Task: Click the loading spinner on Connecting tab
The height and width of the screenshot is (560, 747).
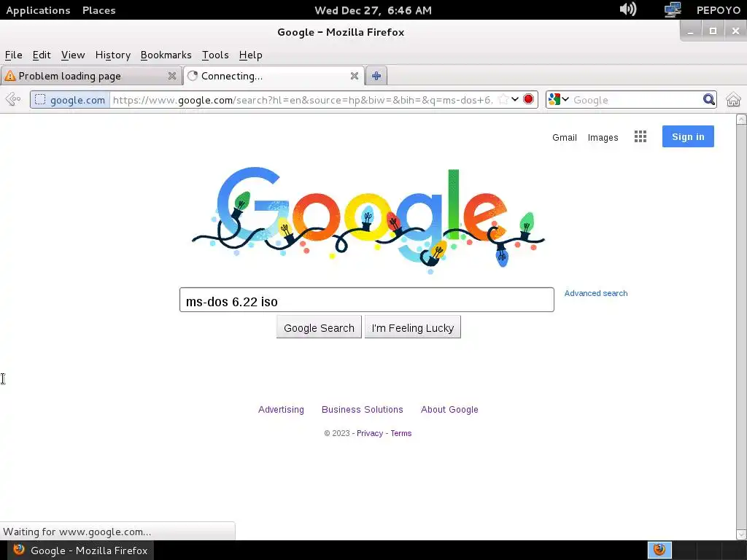Action: pos(193,76)
